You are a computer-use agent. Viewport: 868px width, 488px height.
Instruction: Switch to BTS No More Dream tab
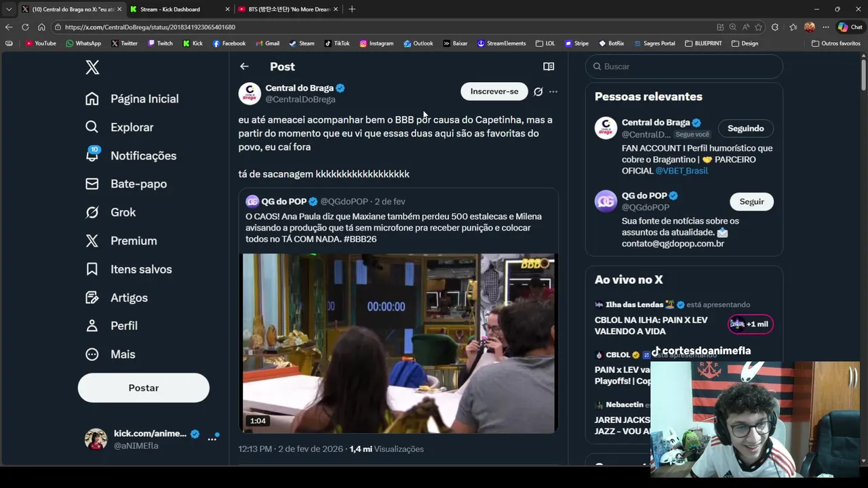point(288,9)
